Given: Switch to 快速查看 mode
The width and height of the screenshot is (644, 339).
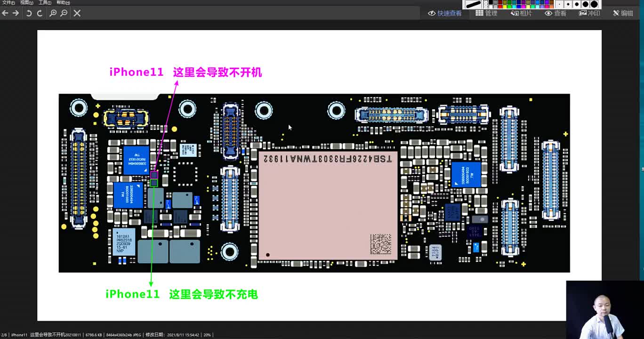Looking at the screenshot, I should pyautogui.click(x=445, y=13).
